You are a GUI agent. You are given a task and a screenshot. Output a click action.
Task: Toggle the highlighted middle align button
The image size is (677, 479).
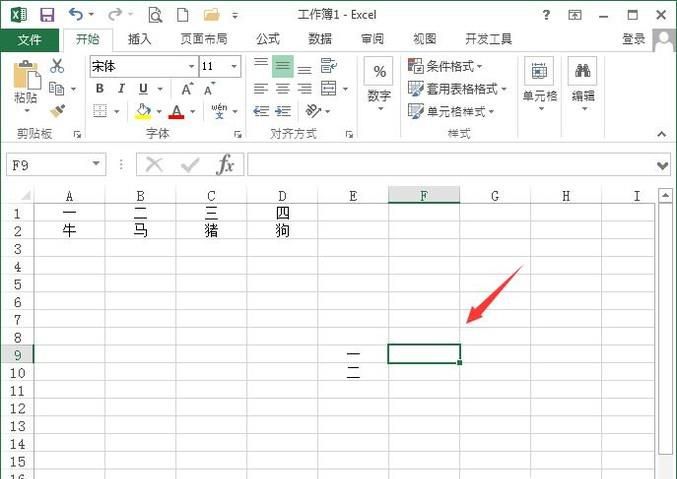coord(283,67)
